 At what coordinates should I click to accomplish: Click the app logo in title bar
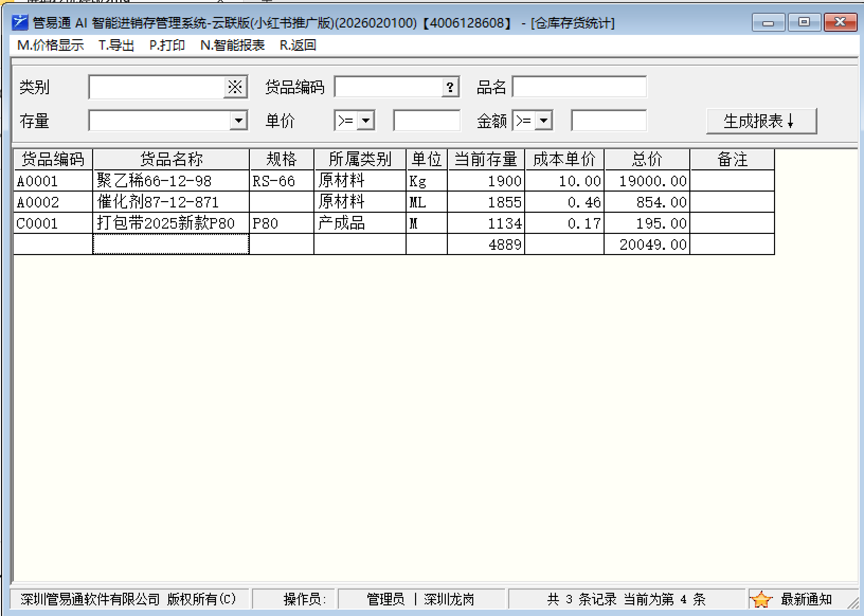point(20,22)
